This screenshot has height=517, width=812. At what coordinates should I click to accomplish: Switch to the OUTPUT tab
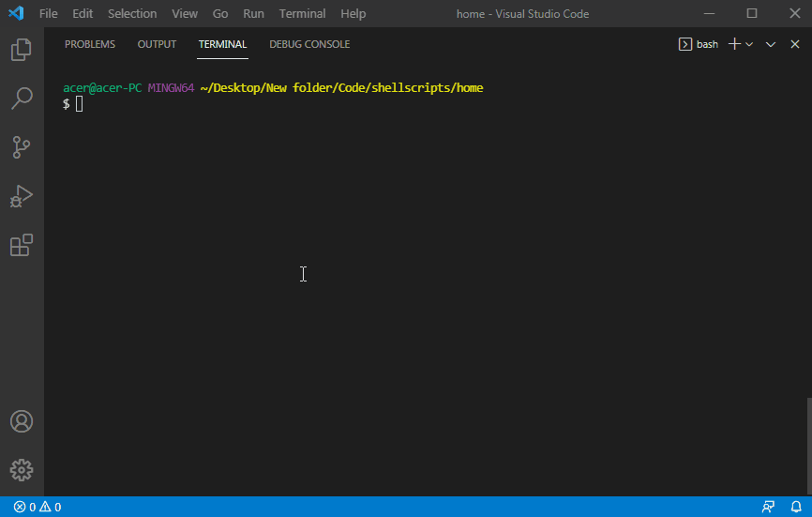[x=157, y=44]
